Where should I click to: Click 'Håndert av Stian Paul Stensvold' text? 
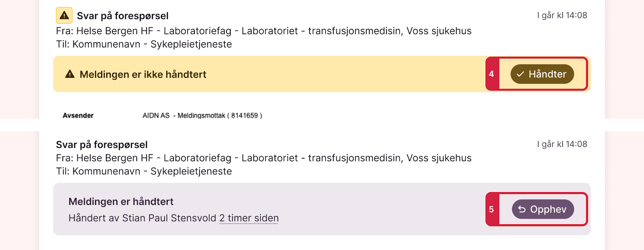[x=142, y=218]
